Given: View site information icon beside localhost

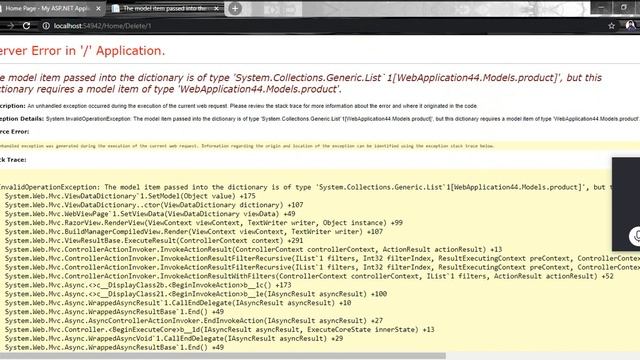Looking at the screenshot, I should 46,26.
